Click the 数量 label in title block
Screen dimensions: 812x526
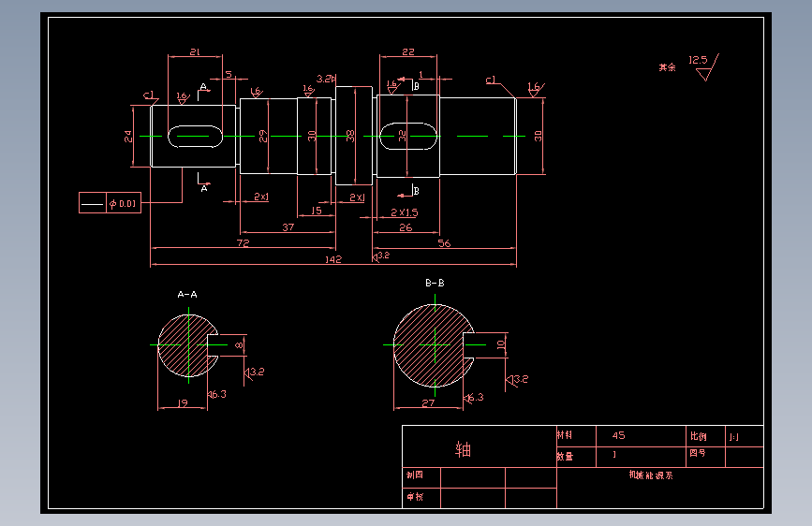(x=565, y=456)
